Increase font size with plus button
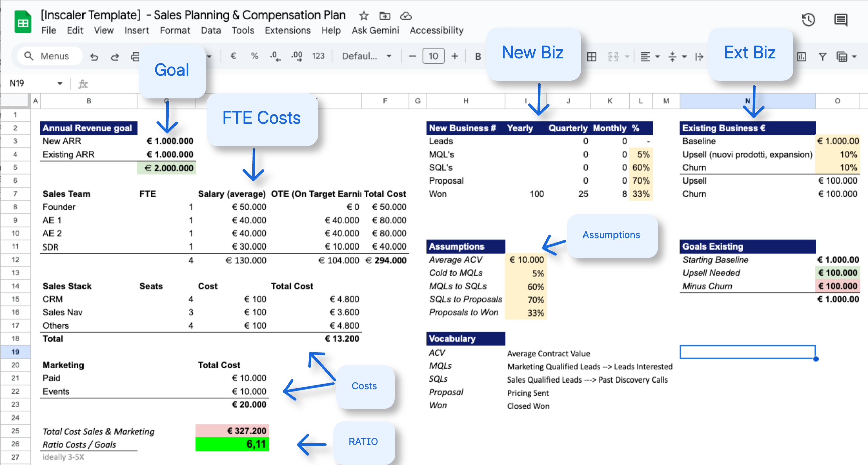Image resolution: width=868 pixels, height=465 pixels. tap(455, 56)
